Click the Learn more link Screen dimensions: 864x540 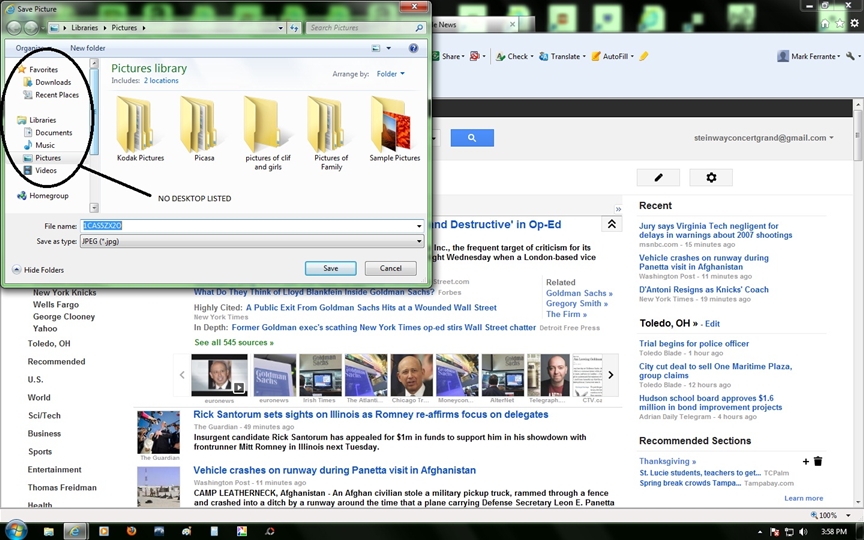(803, 498)
